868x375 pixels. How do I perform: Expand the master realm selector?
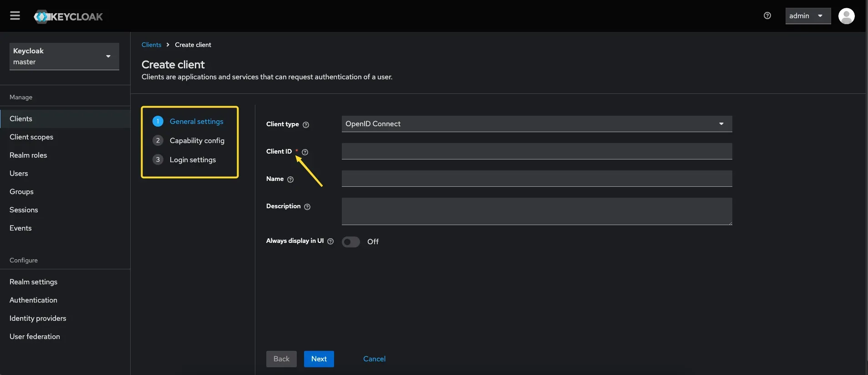click(64, 57)
